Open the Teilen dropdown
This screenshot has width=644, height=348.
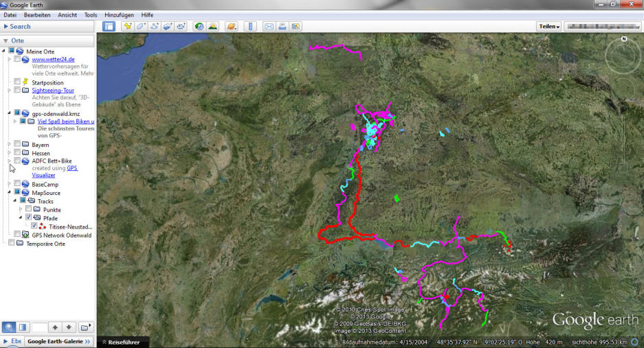click(548, 26)
